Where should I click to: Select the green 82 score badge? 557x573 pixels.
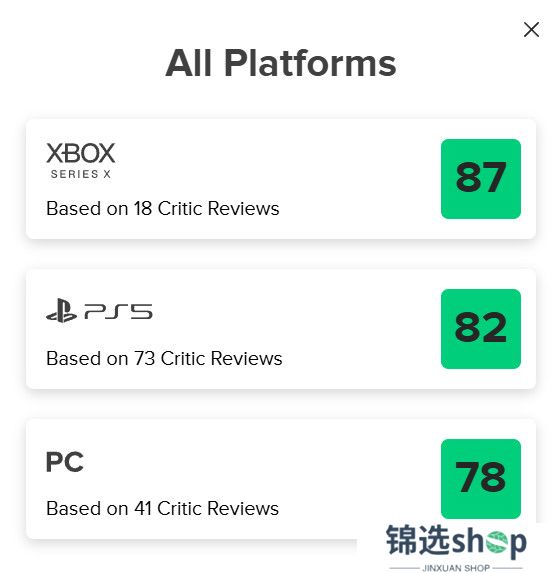click(481, 329)
